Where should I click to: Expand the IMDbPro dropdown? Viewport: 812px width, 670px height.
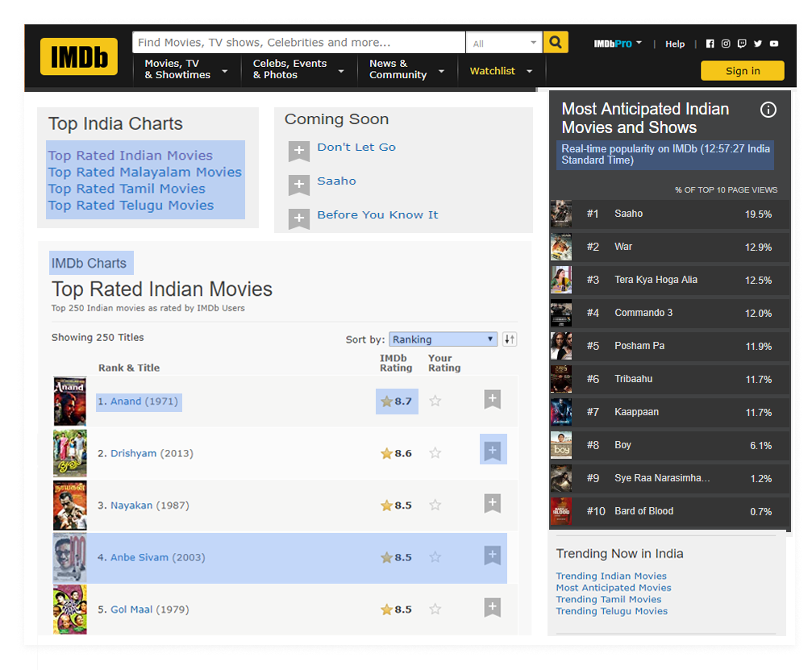[x=618, y=44]
